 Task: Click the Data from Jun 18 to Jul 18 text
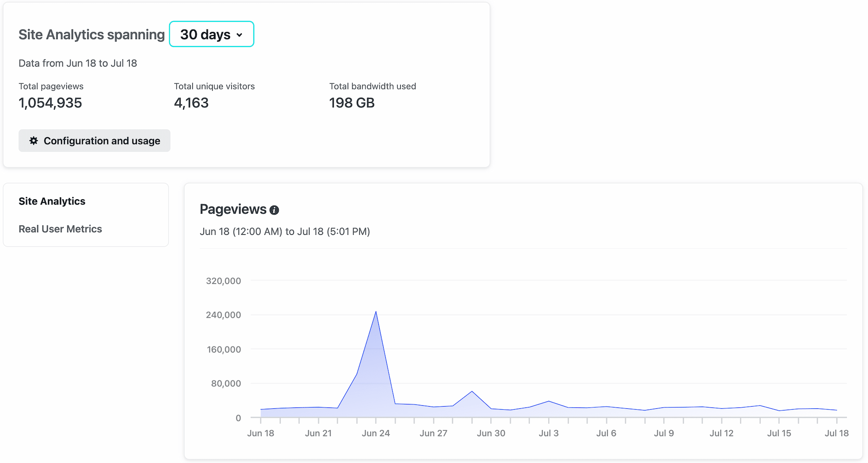coord(78,63)
